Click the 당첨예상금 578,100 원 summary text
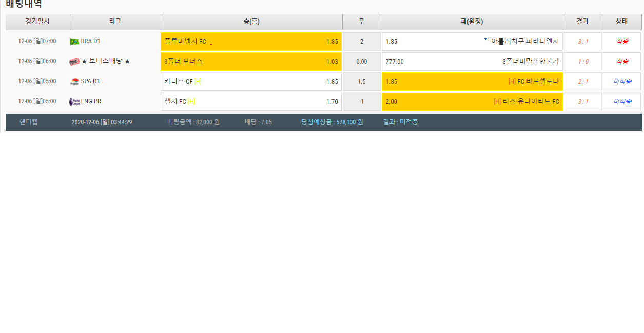Viewport: 644px width, 333px height. [332, 122]
